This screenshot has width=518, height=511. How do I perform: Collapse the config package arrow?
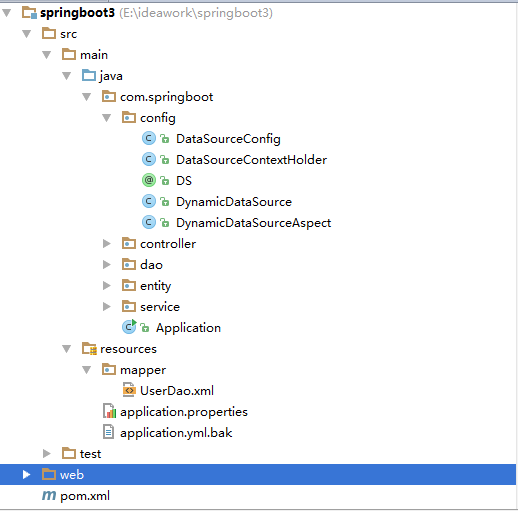(107, 118)
